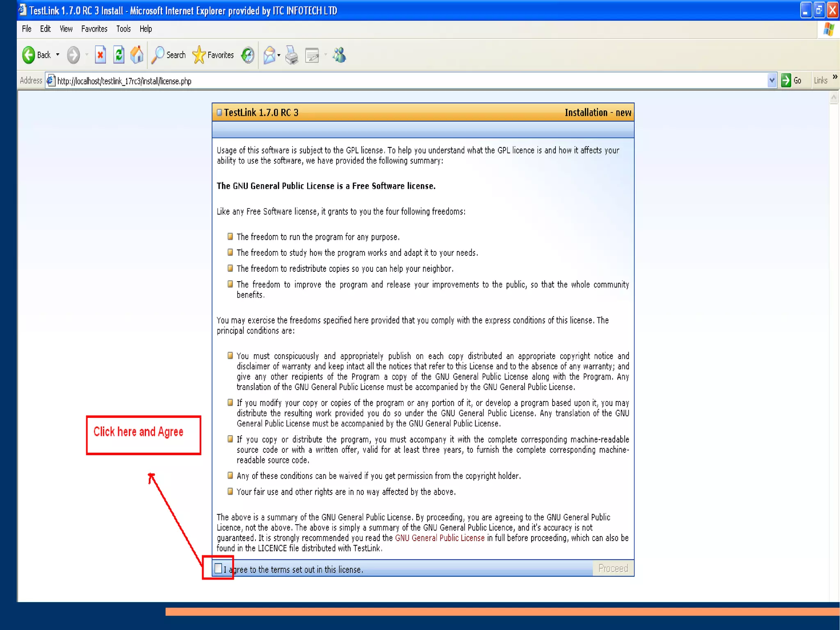Open the Help menu
Viewport: 840px width, 630px height.
tap(146, 29)
